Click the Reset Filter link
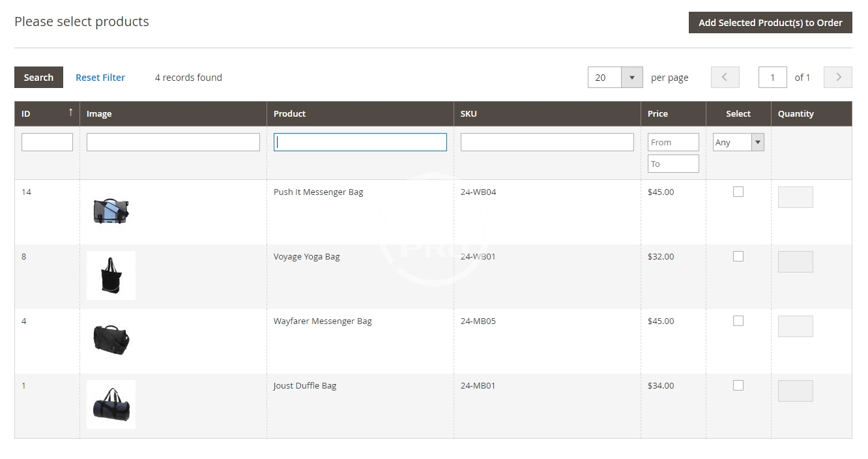This screenshot has width=868, height=459. pos(100,78)
